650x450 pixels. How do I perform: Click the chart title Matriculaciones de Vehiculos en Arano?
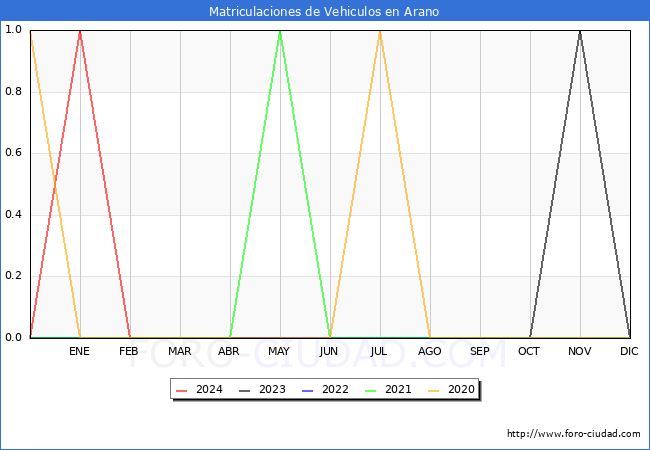click(x=324, y=11)
